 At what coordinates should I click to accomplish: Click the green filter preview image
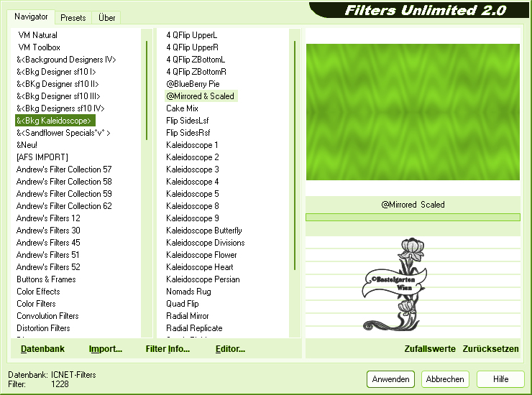pyautogui.click(x=413, y=112)
